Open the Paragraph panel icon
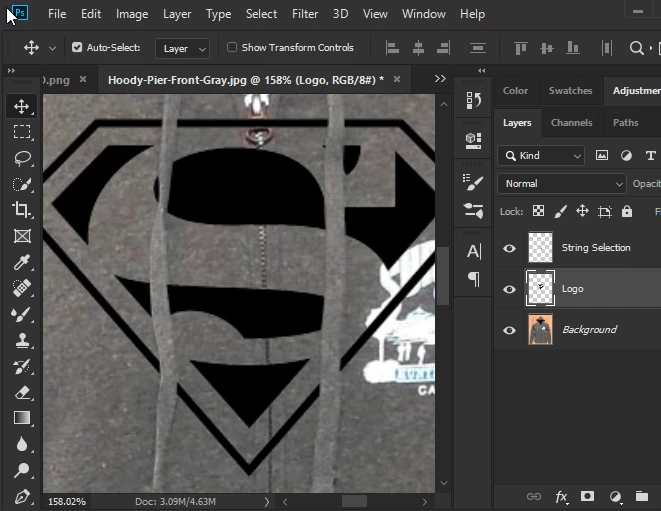This screenshot has width=661, height=511. tap(473, 279)
